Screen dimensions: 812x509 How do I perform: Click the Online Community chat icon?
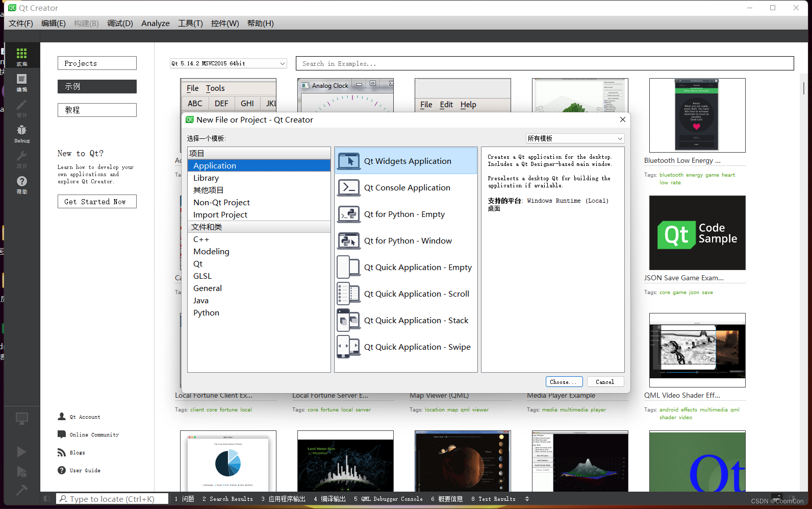click(x=62, y=434)
